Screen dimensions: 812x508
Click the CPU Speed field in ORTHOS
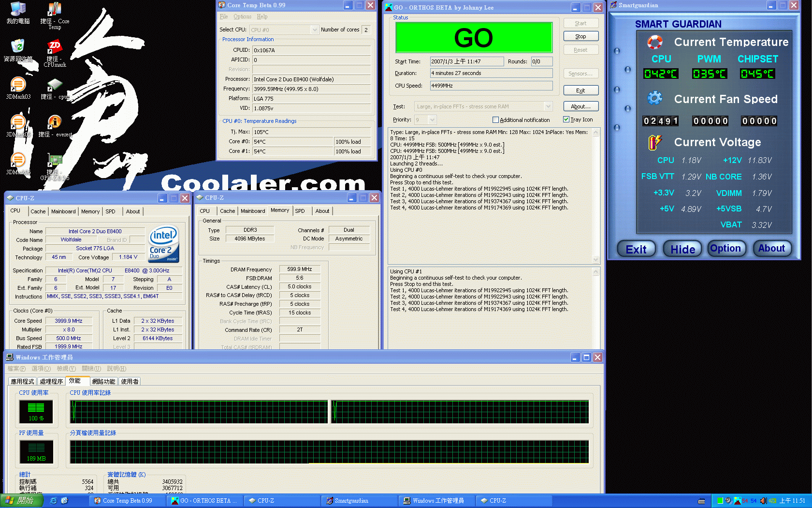[x=491, y=86]
